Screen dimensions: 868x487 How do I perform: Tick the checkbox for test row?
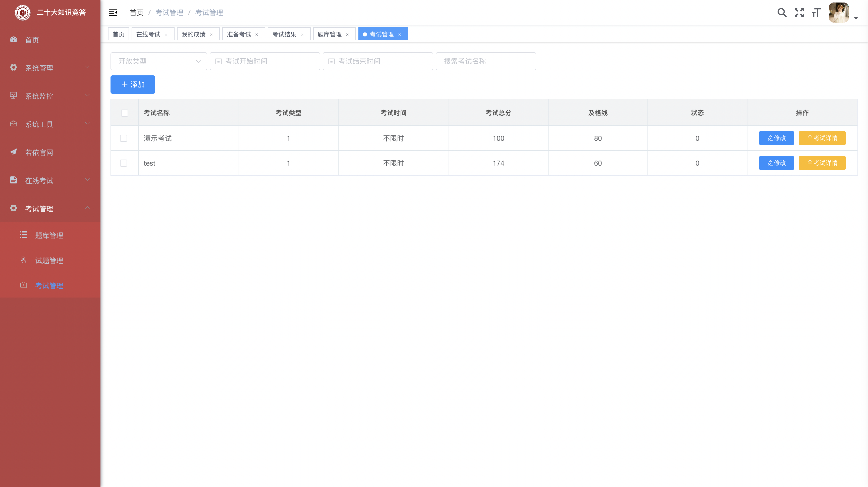tap(124, 163)
